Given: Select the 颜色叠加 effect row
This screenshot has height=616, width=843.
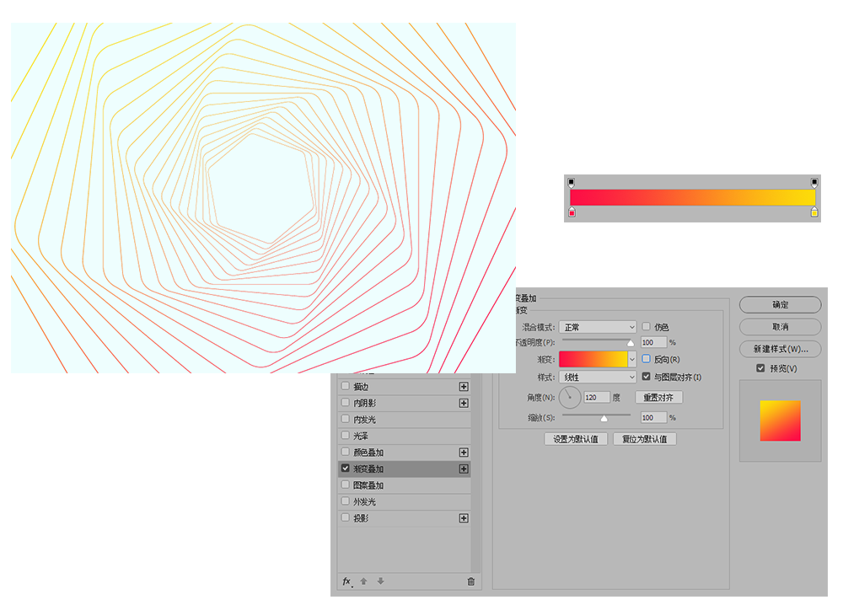Looking at the screenshot, I should coord(405,453).
